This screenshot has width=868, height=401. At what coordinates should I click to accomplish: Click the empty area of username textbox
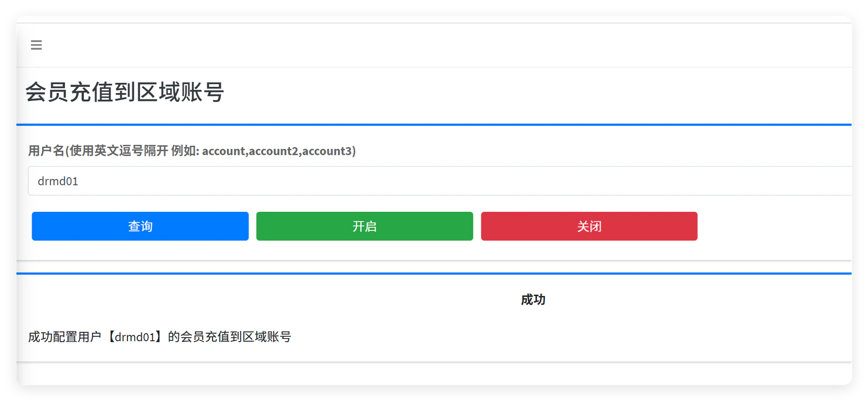pyautogui.click(x=452, y=181)
